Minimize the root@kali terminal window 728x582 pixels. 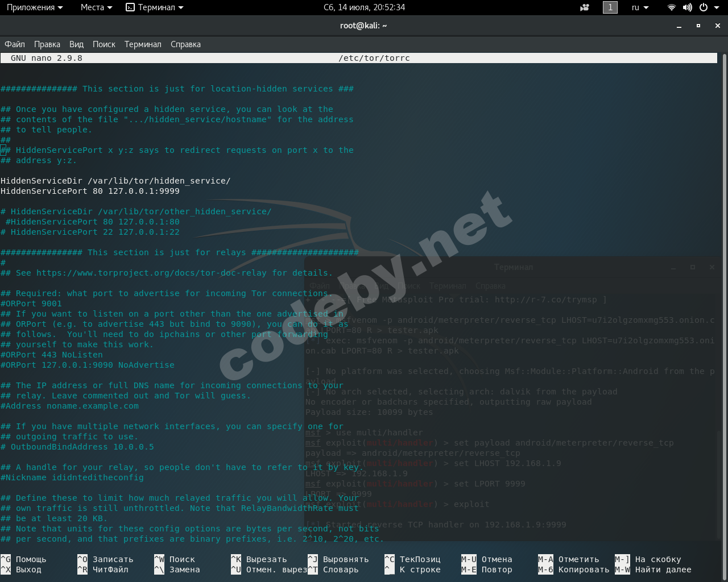point(679,26)
